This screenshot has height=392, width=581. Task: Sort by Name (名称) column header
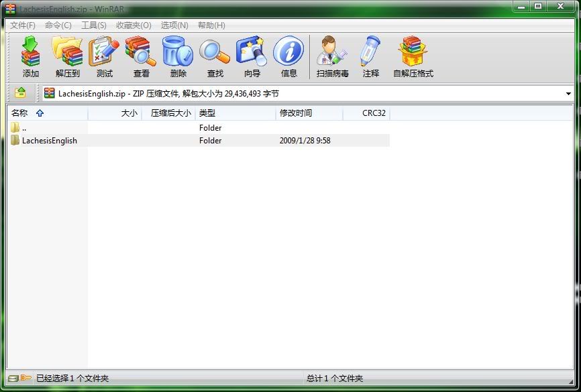[x=48, y=113]
